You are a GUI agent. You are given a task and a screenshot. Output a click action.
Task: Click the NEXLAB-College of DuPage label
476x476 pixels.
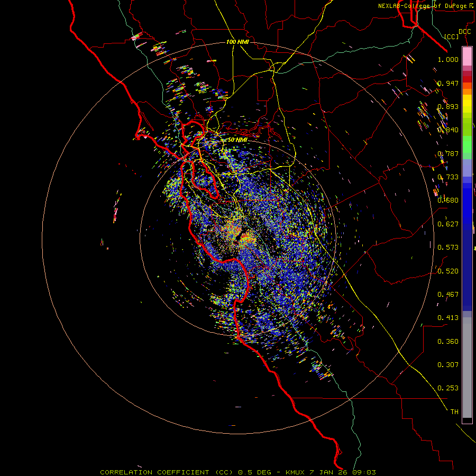422,6
